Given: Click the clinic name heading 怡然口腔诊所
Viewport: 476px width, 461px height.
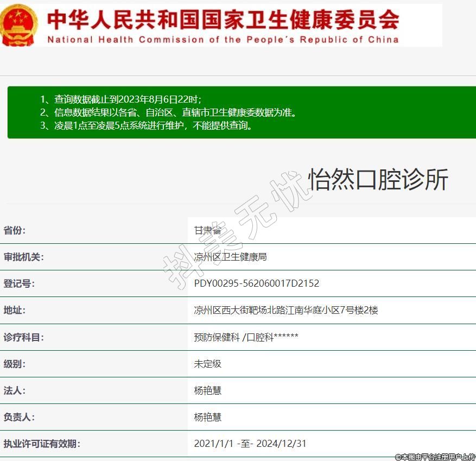Looking at the screenshot, I should point(378,180).
